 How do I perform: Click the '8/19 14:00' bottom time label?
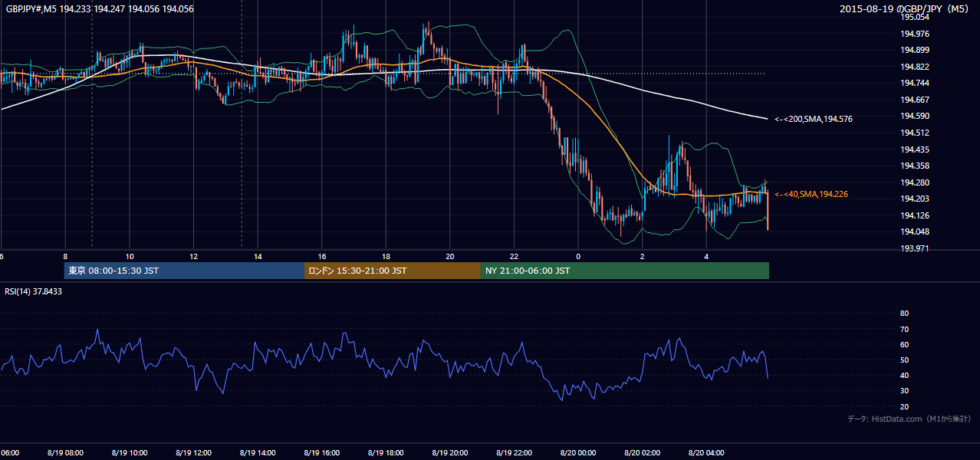click(x=258, y=453)
